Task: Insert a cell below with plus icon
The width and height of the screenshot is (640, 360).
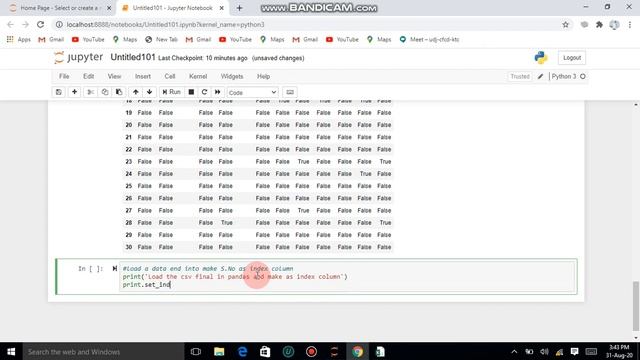Action: point(74,92)
